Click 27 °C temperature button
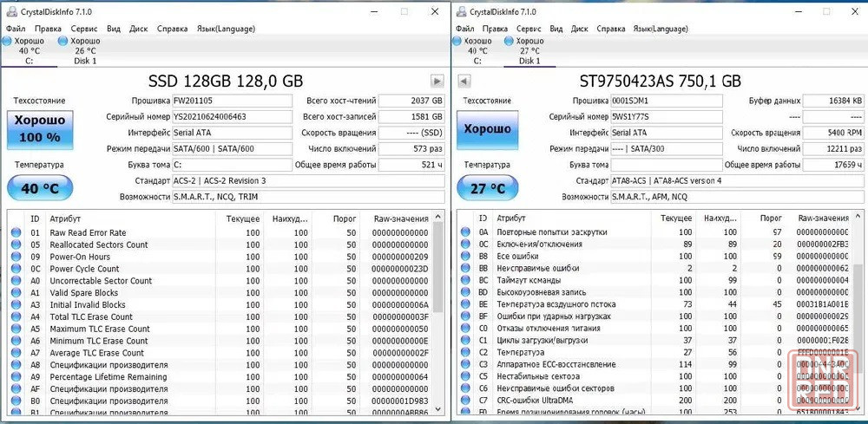 (x=488, y=188)
